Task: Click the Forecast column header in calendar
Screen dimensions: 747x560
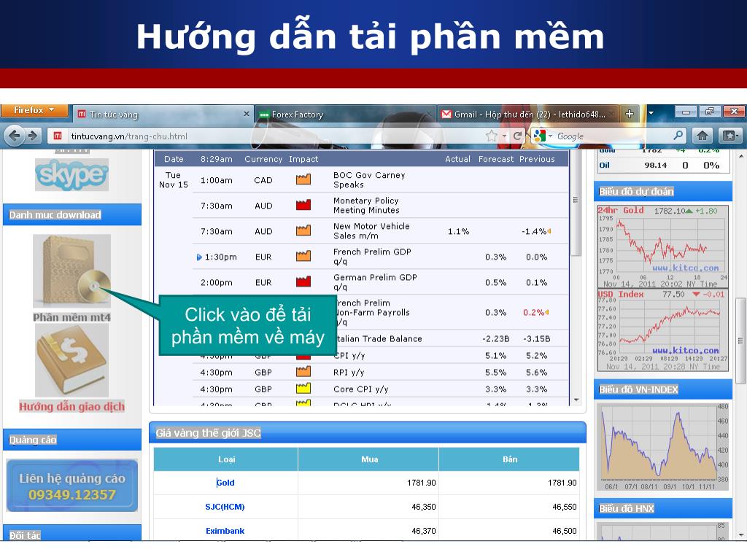Action: click(x=496, y=159)
